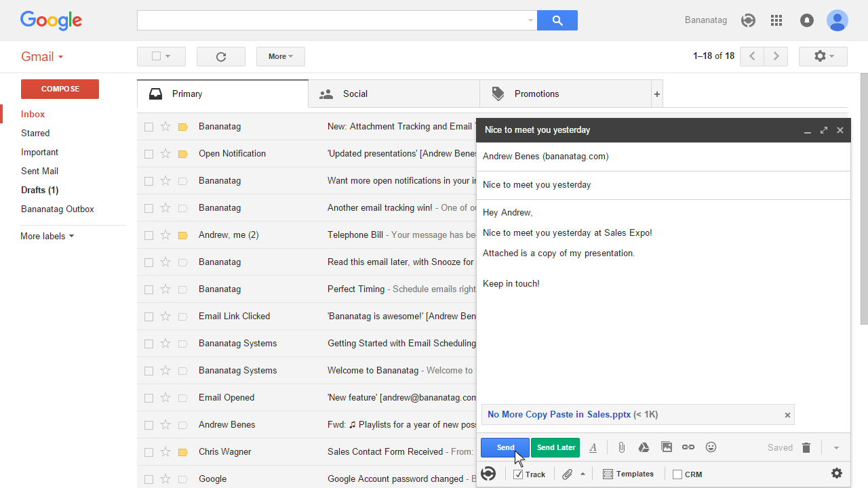868x488 pixels.
Task: Open the Templates button
Action: tap(628, 474)
